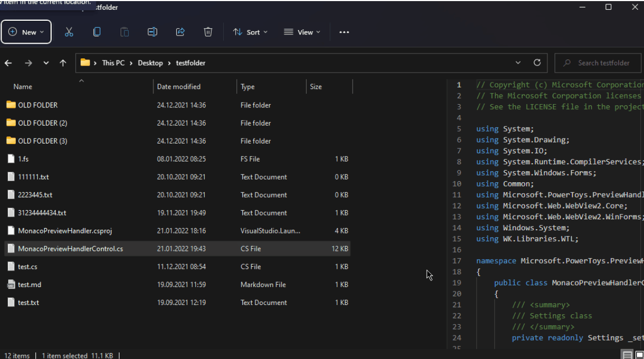The height and width of the screenshot is (359, 644).
Task: Go forward with the right arrow
Action: point(28,63)
